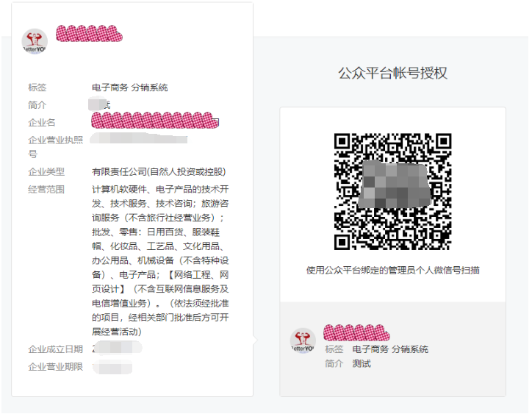Click the 经营范围 label

tap(46, 190)
